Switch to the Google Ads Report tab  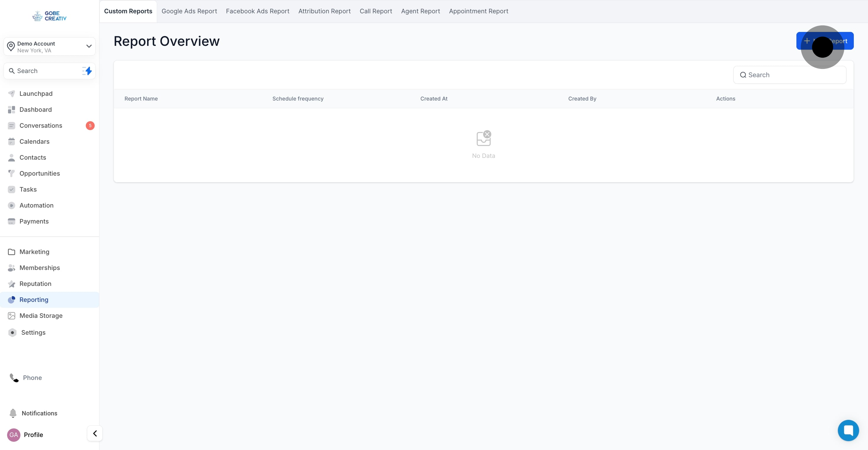[x=189, y=11]
